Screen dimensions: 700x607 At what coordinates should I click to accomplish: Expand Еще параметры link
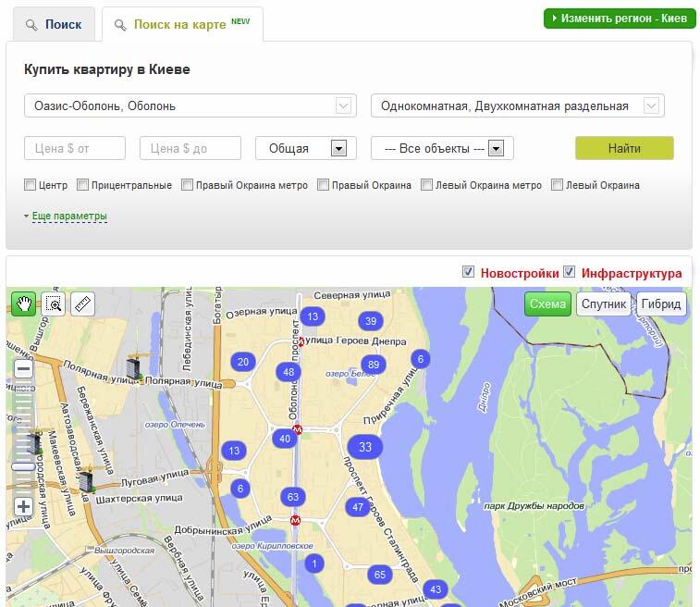coord(69,216)
